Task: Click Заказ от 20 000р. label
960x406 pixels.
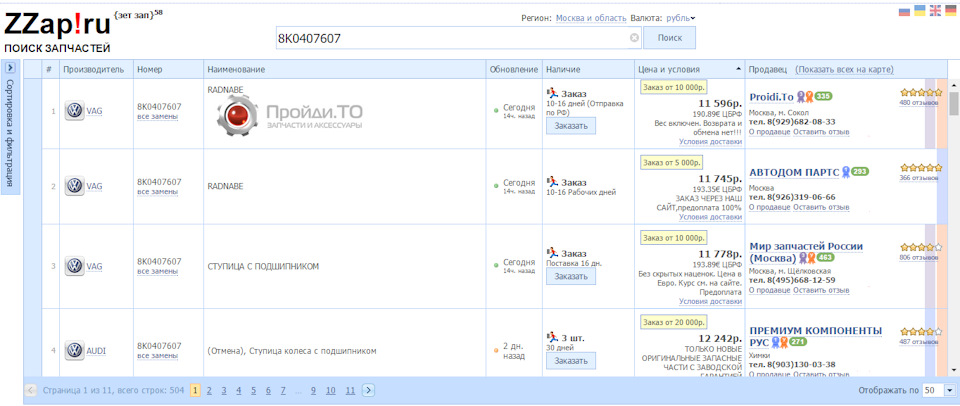Action: 673,322
